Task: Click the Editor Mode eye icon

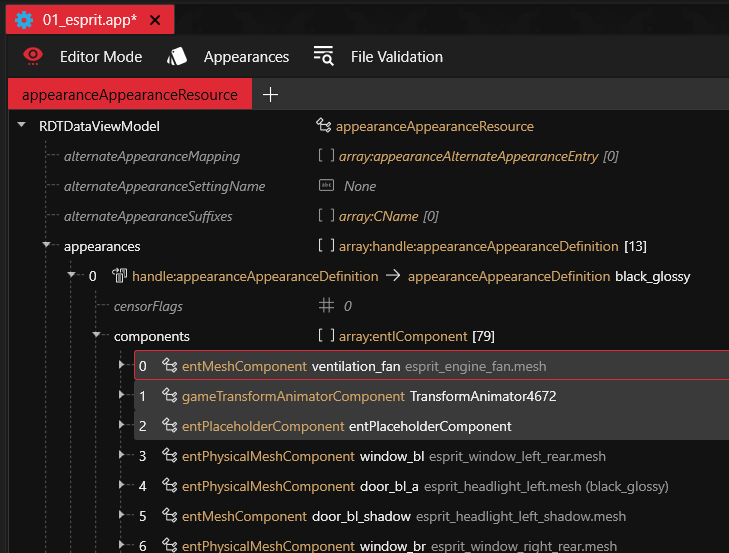Action: click(x=33, y=56)
